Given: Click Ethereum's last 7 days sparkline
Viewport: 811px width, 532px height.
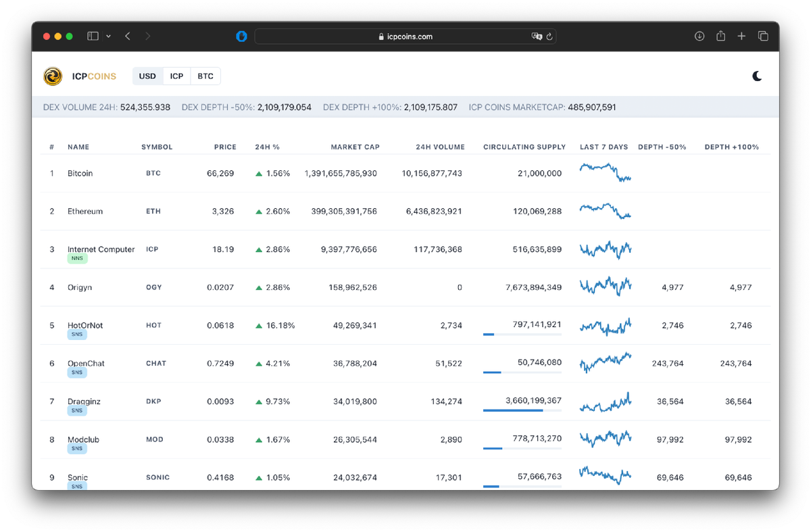Looking at the screenshot, I should tap(606, 210).
